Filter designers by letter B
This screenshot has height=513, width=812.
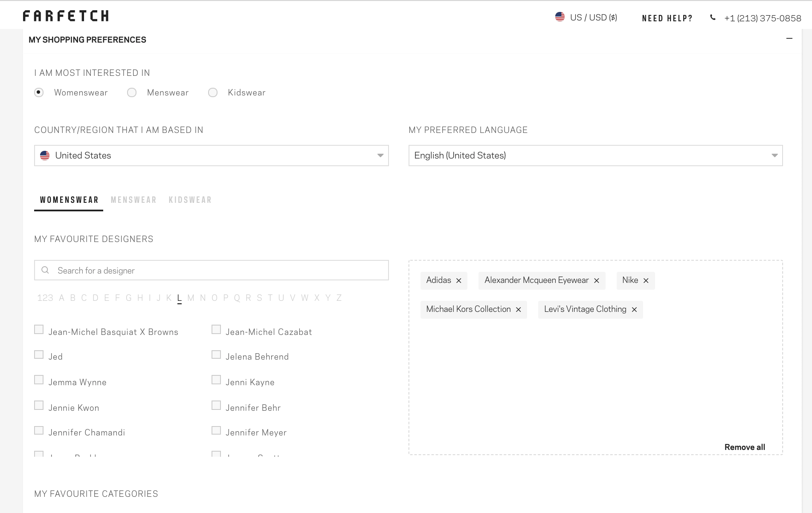click(x=73, y=298)
